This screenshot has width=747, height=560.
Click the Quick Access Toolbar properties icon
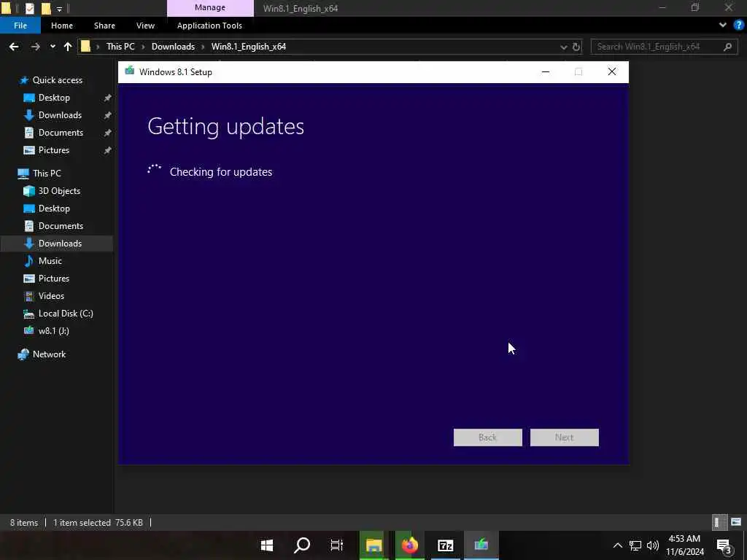(x=29, y=8)
